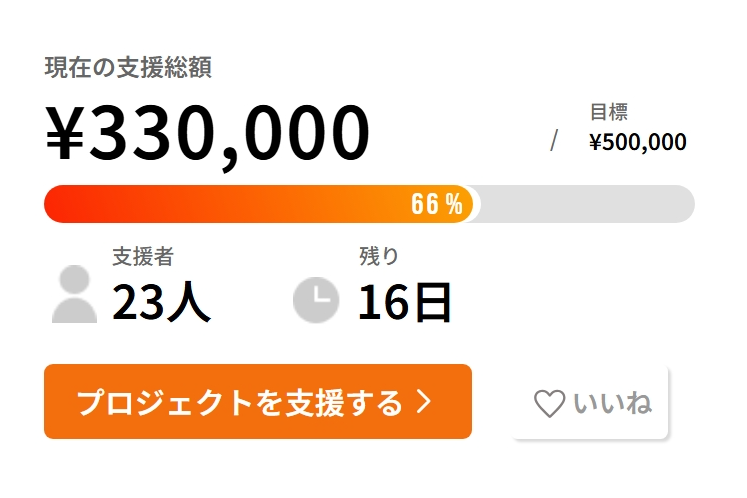Click the 66 % progress label
Screen dimensions: 747x498
437,205
